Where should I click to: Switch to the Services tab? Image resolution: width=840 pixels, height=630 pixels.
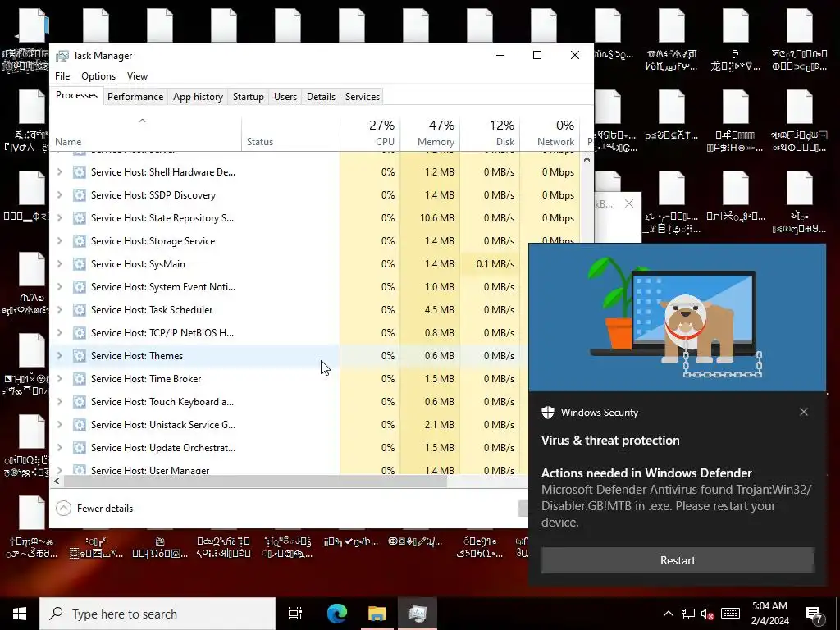(362, 97)
